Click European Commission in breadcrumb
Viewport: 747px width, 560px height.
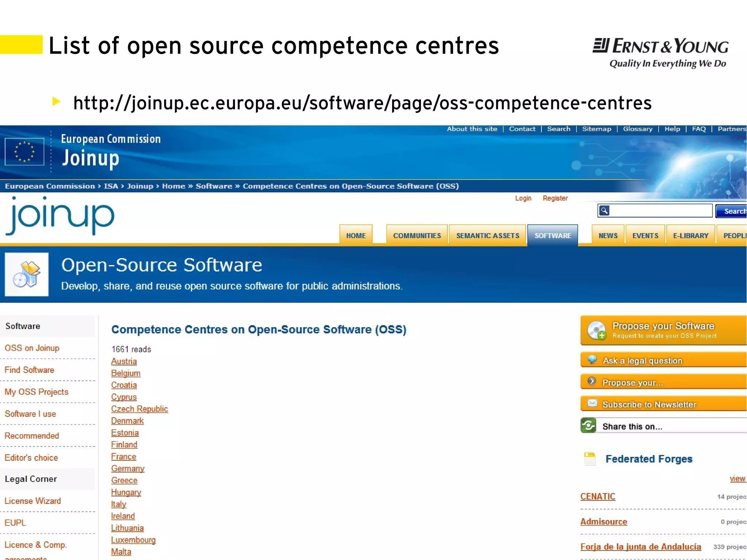(50, 186)
